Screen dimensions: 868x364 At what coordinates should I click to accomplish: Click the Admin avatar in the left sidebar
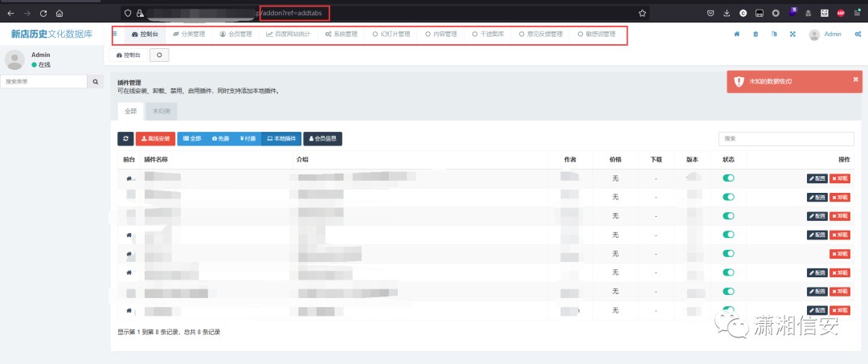[14, 59]
